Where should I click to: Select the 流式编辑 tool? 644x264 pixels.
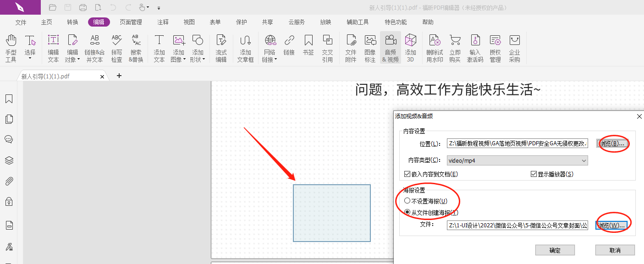click(221, 47)
